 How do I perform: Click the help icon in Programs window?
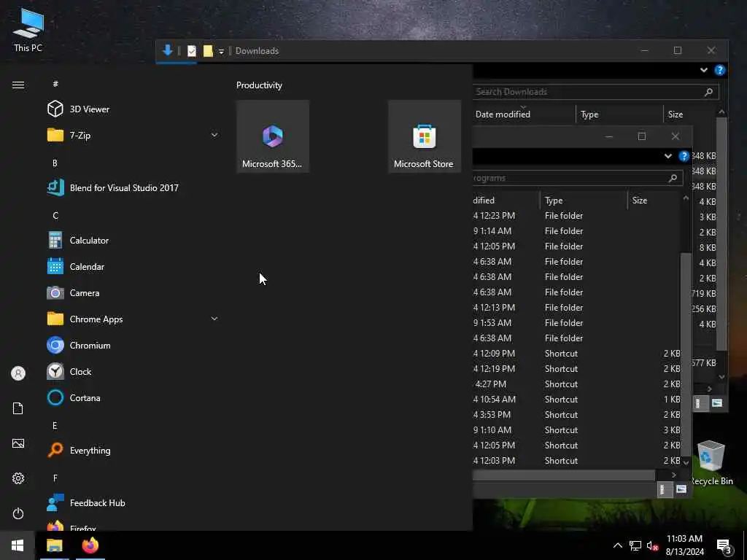pyautogui.click(x=684, y=156)
